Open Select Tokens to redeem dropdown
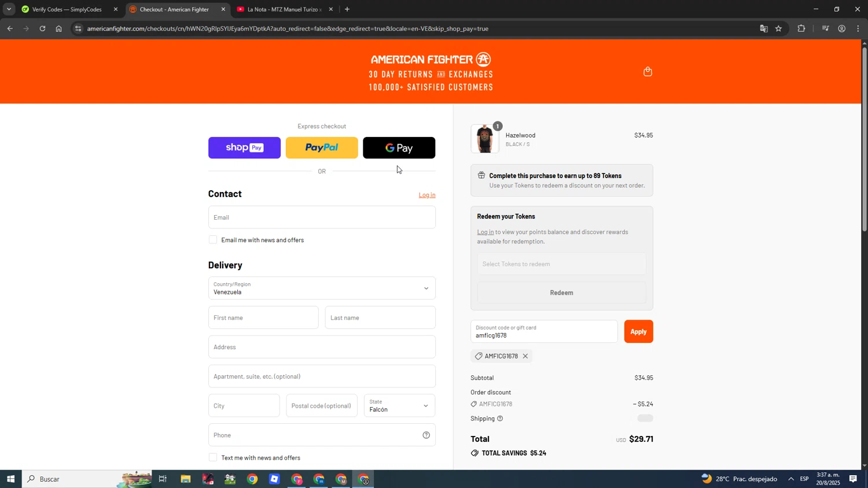The image size is (868, 488). pyautogui.click(x=561, y=264)
